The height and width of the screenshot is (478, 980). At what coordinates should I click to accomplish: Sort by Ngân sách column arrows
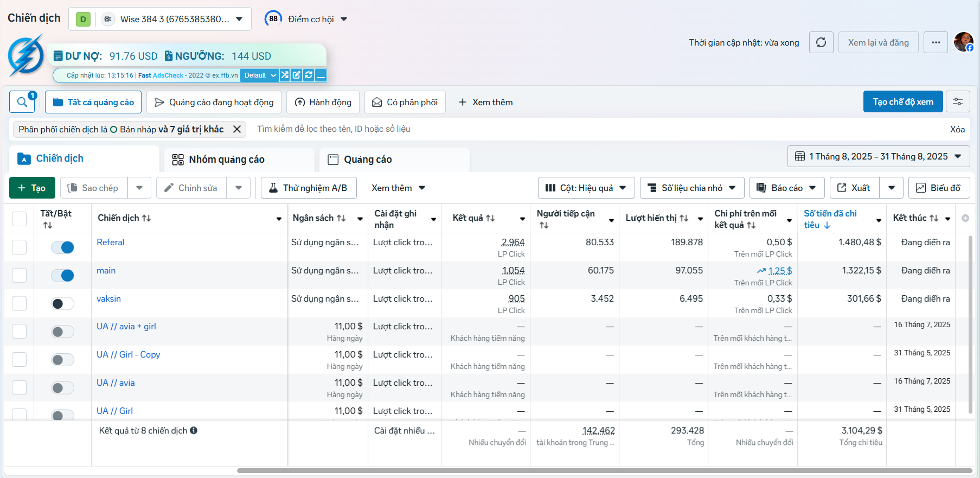click(x=341, y=218)
